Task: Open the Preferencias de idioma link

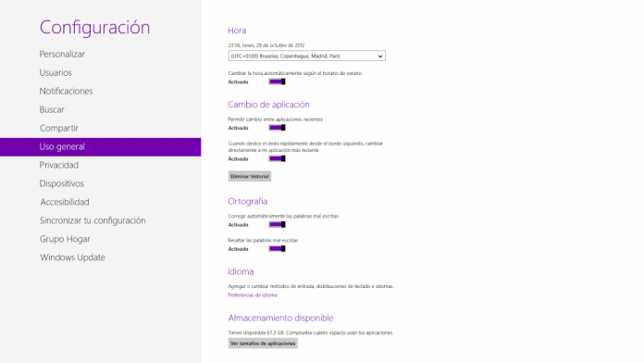Action: pyautogui.click(x=253, y=295)
